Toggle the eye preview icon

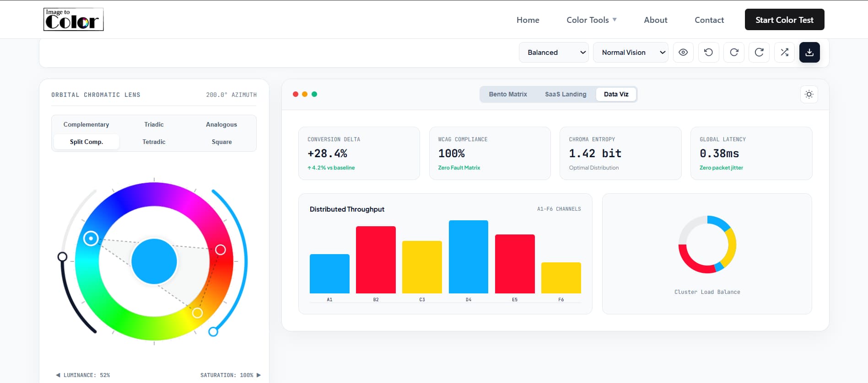click(683, 53)
